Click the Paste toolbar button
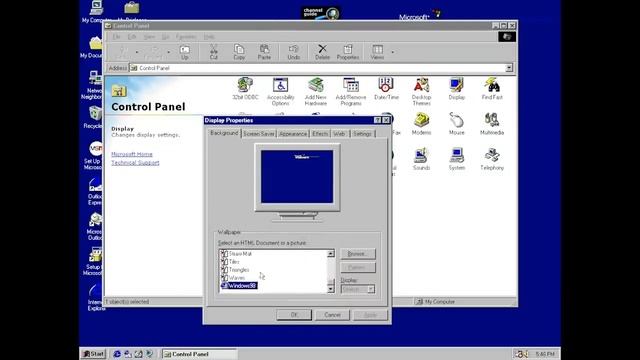The image size is (640, 360). (264, 52)
